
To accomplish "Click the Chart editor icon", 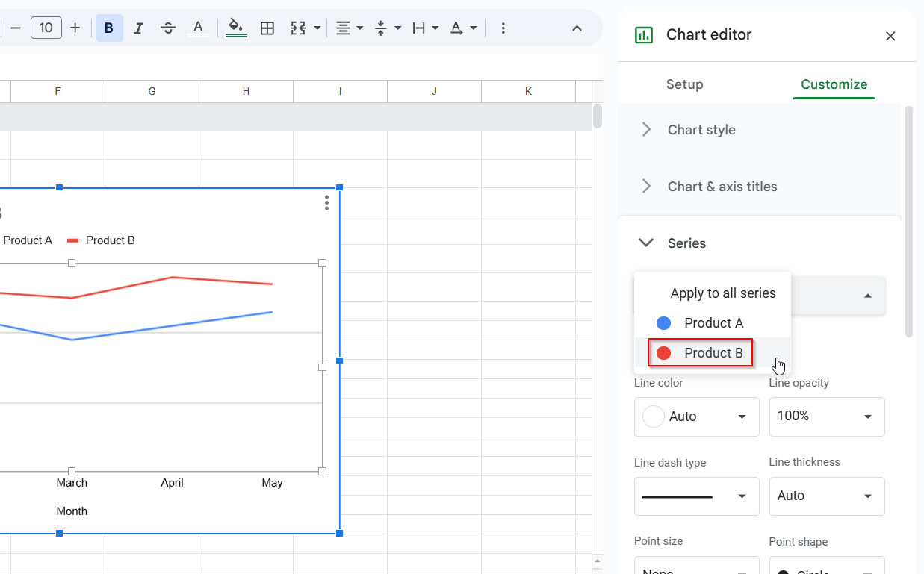I will pyautogui.click(x=643, y=35).
